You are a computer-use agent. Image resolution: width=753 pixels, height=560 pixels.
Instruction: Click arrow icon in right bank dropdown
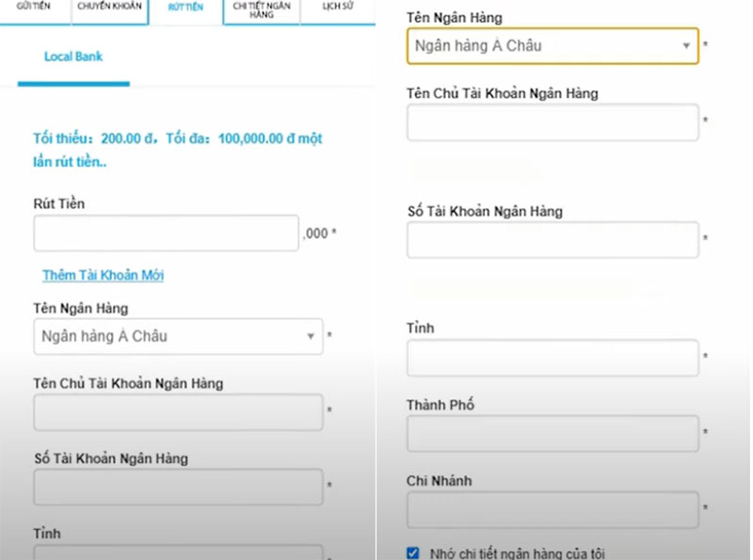coord(686,46)
